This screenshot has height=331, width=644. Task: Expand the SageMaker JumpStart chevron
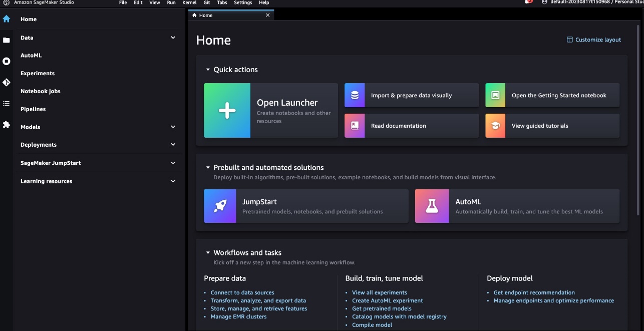[173, 163]
